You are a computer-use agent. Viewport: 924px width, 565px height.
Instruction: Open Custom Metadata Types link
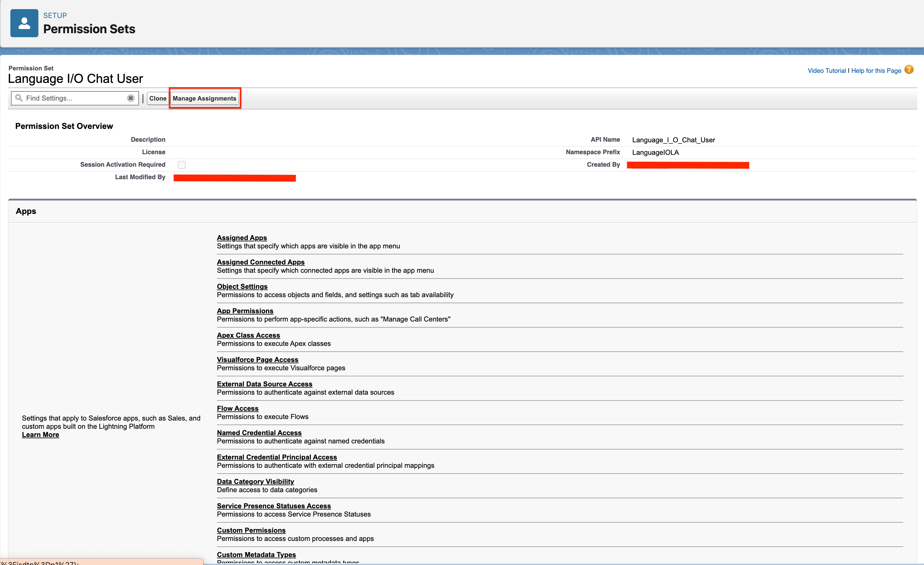tap(257, 555)
